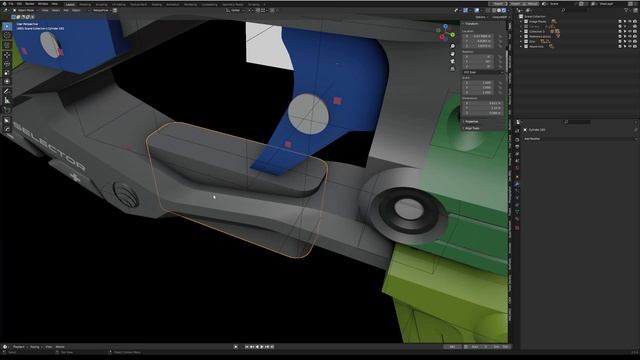640x360 pixels.
Task: Click the Scene Collection row in outliner
Action: pos(535,16)
